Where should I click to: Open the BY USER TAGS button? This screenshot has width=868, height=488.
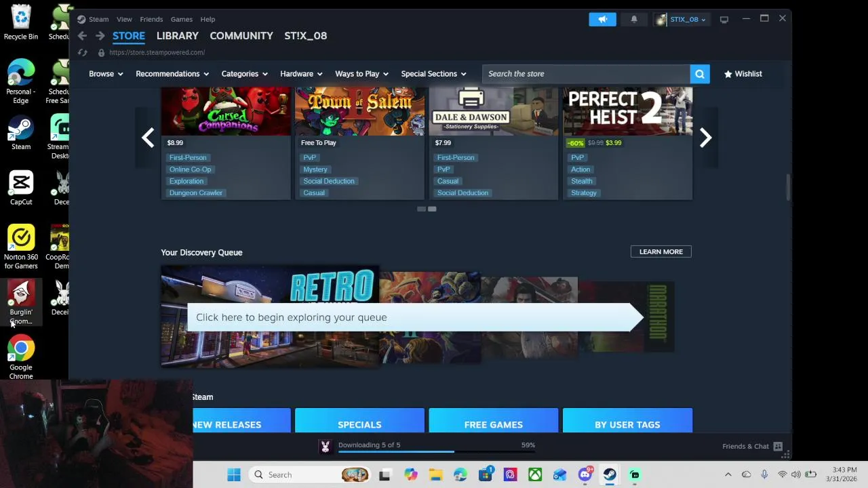click(x=627, y=420)
